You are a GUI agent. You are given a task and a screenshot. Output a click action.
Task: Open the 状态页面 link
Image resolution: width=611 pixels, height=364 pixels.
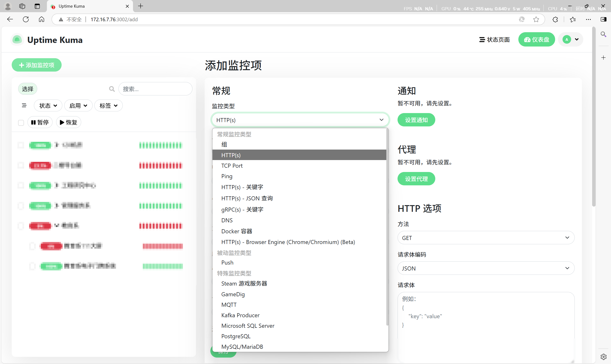[x=494, y=40]
